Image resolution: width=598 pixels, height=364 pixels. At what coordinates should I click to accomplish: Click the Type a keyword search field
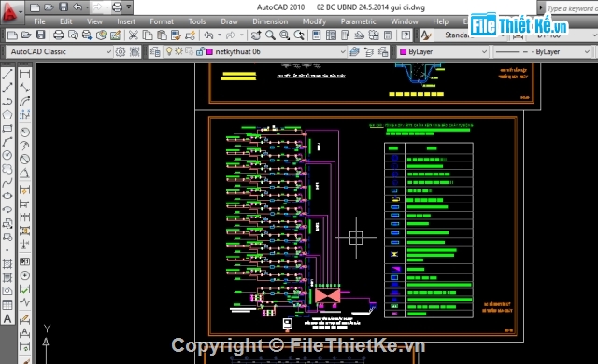[572, 8]
